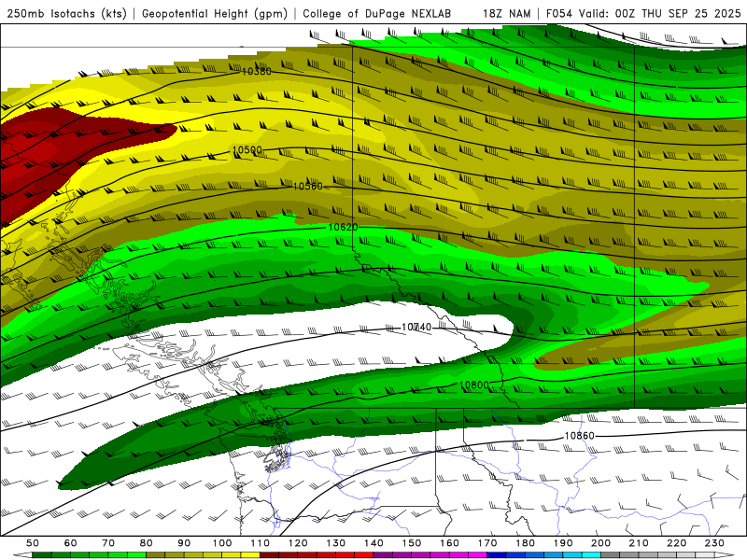Click the cyan swatch in the legend bar
Image resolution: width=747 pixels, height=560 pixels.
591,555
